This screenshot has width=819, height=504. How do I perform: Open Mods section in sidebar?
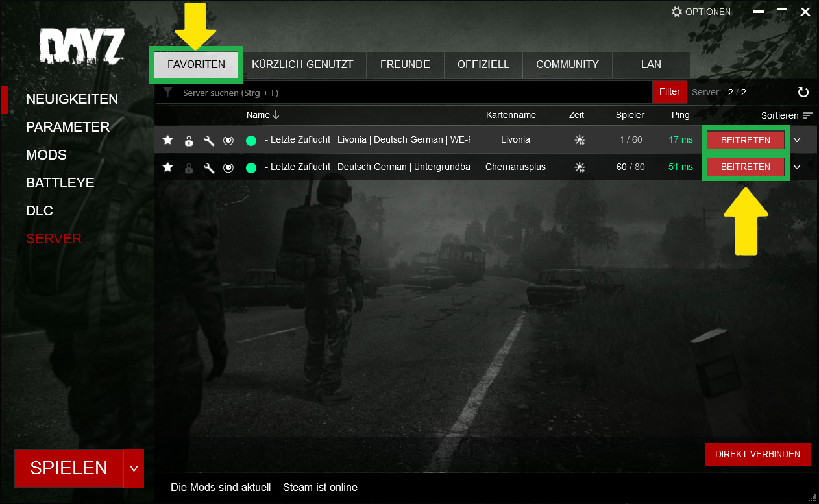click(x=46, y=155)
